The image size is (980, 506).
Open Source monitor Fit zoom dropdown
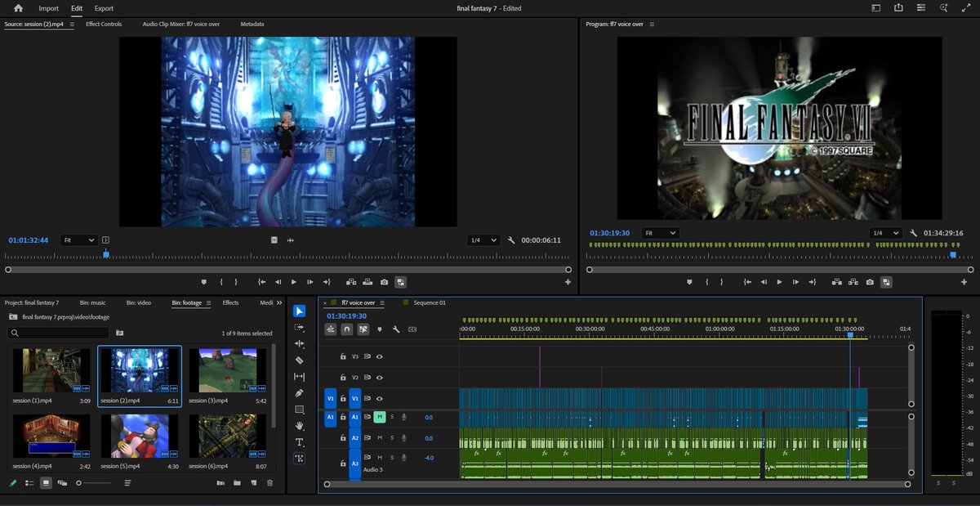pos(80,240)
